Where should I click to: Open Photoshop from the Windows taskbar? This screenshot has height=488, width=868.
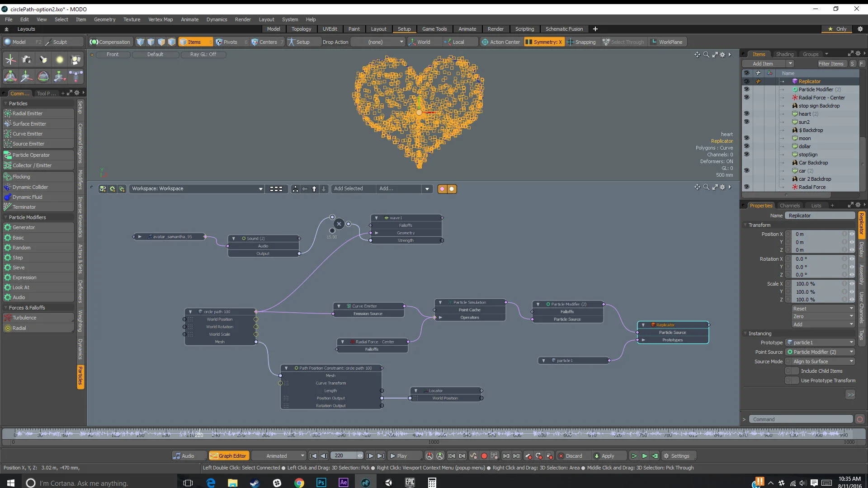pos(321,483)
